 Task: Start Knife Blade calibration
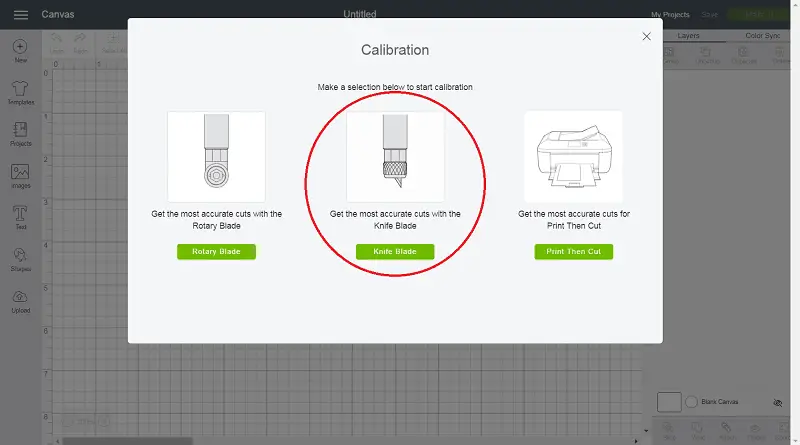click(395, 252)
